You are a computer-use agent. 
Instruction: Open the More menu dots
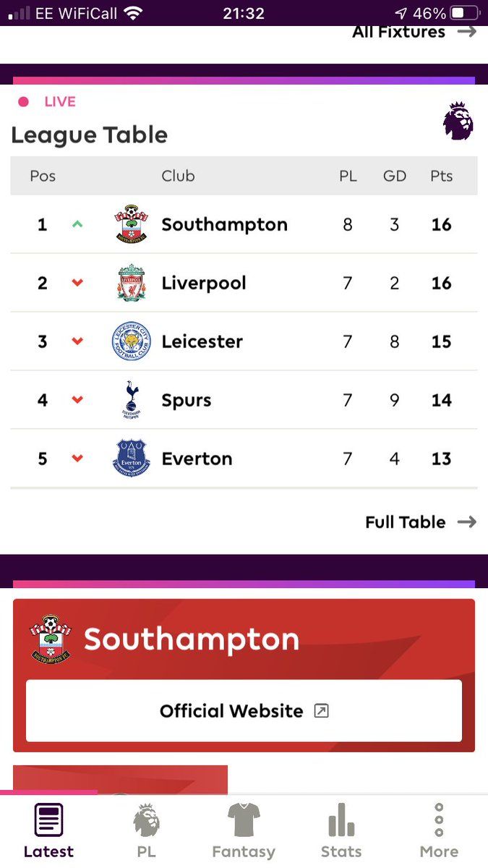(439, 830)
